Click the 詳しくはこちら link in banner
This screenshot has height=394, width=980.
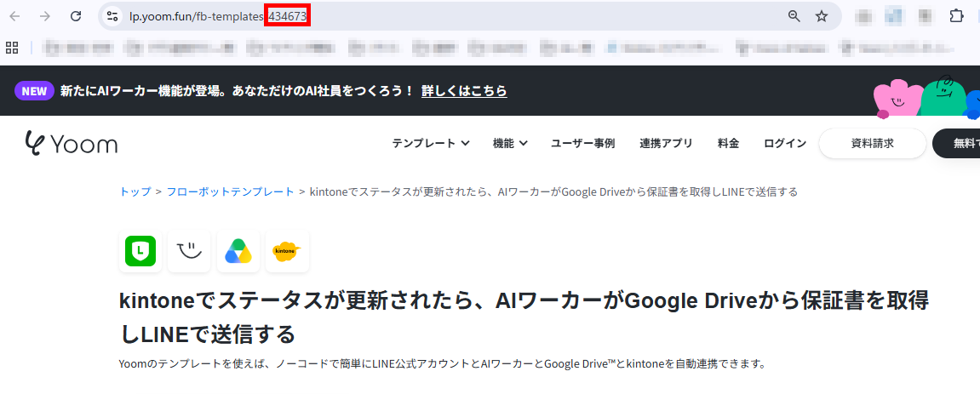464,91
